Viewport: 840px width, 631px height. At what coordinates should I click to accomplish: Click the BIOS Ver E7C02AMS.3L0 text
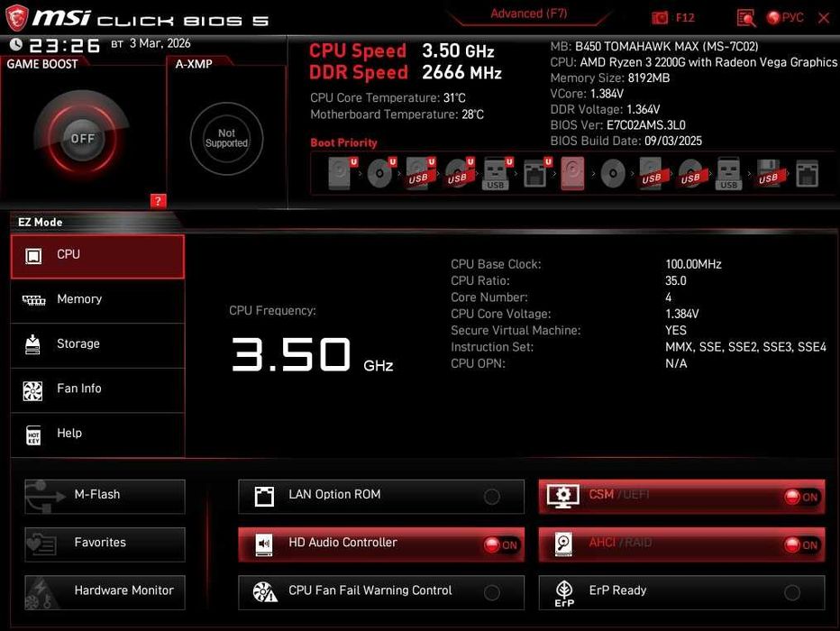617,125
